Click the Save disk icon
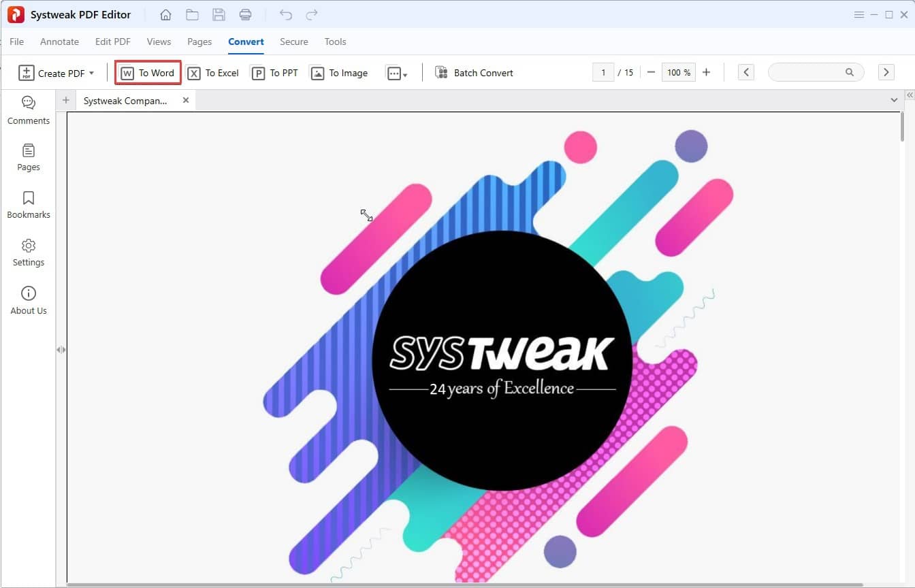This screenshot has height=588, width=915. [x=219, y=14]
